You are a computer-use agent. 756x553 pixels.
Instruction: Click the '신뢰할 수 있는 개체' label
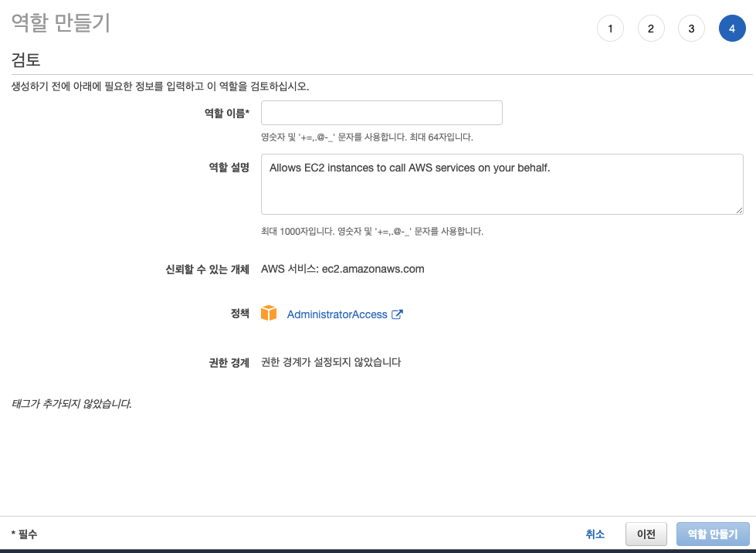207,269
